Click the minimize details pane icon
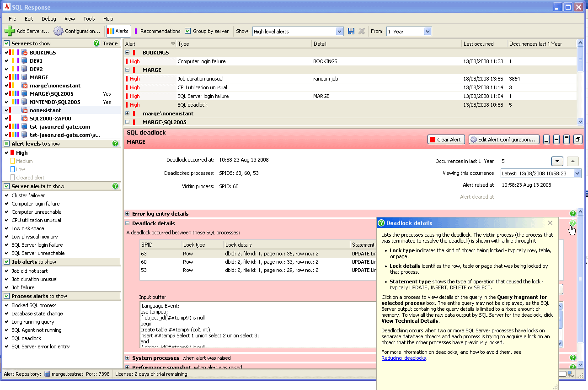Viewport: 588px width, 390px height. point(546,140)
